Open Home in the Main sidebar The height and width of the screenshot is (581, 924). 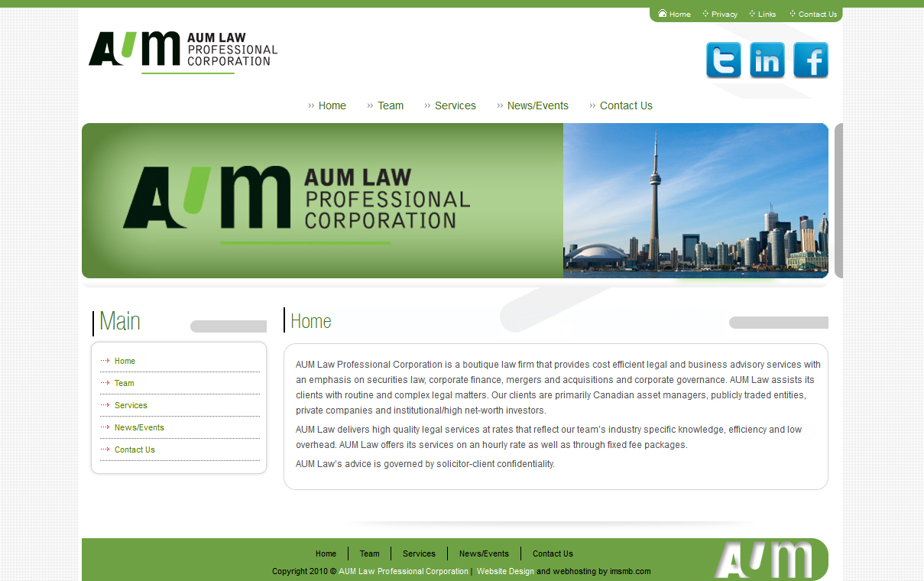click(125, 361)
